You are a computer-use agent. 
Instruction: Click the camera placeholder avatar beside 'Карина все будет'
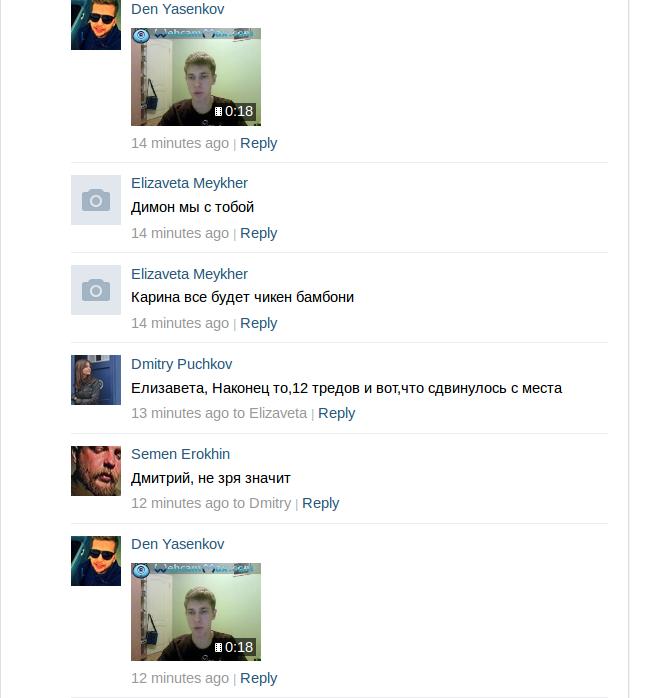tap(96, 290)
